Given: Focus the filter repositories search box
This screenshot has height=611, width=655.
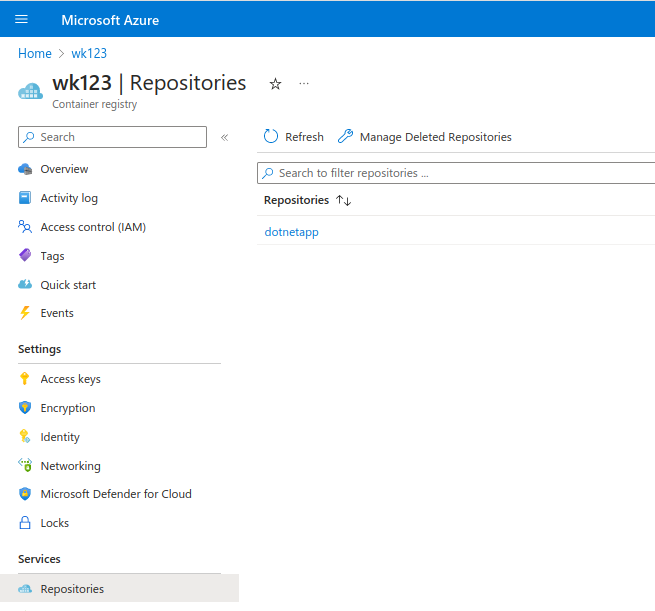Looking at the screenshot, I should 456,173.
